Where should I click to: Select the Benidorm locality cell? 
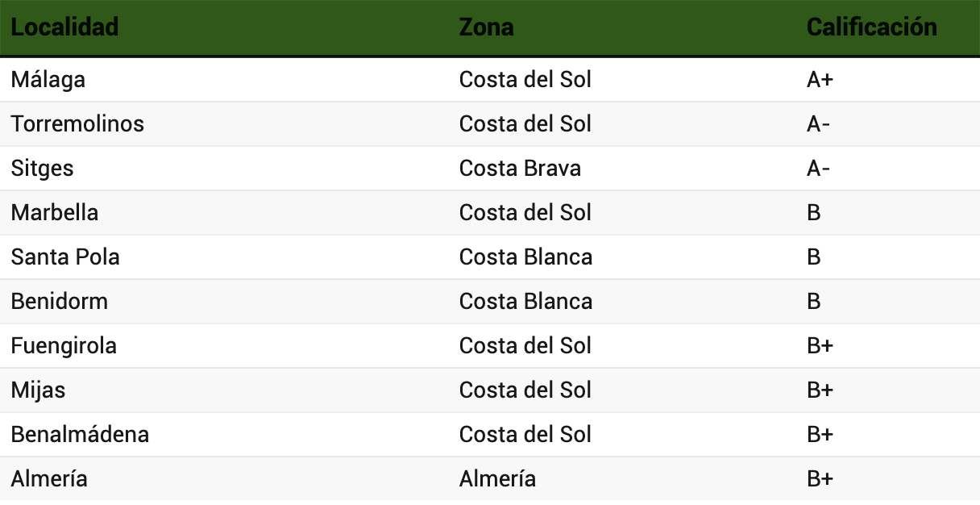(59, 302)
